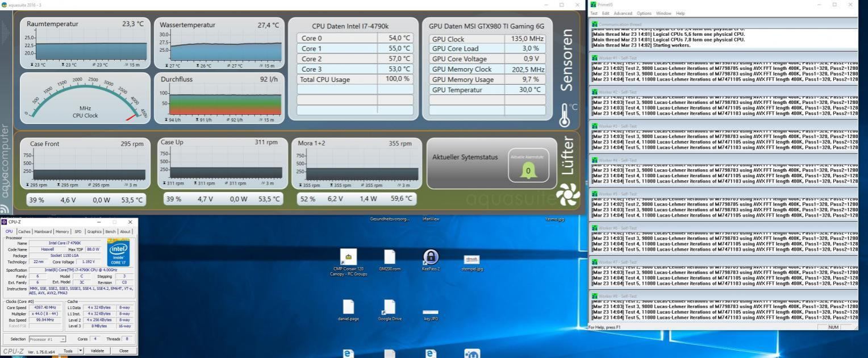Viewport: 868px width, 358px height.
Task: Click the fan Lüfter icon in aquasuite
Action: point(567,195)
